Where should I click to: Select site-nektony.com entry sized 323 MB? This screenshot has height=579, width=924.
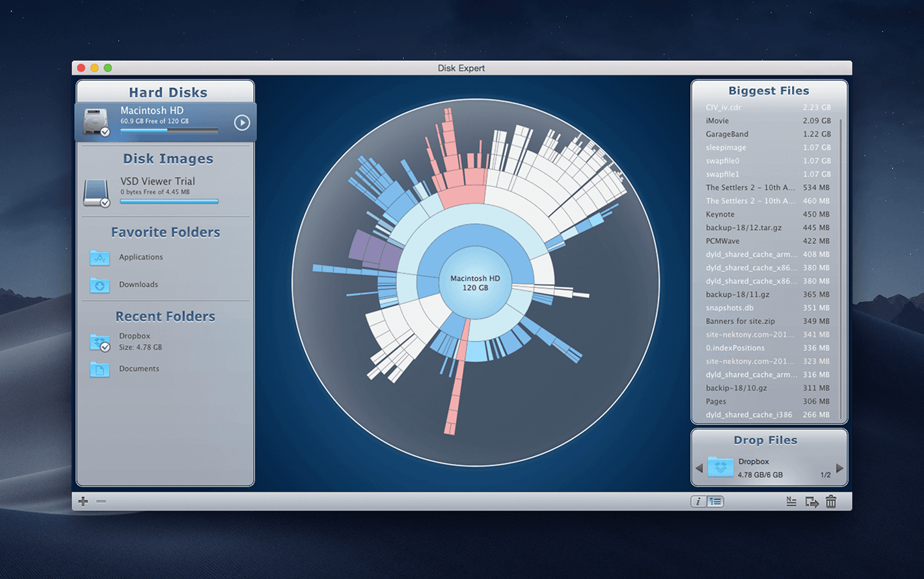tap(768, 361)
